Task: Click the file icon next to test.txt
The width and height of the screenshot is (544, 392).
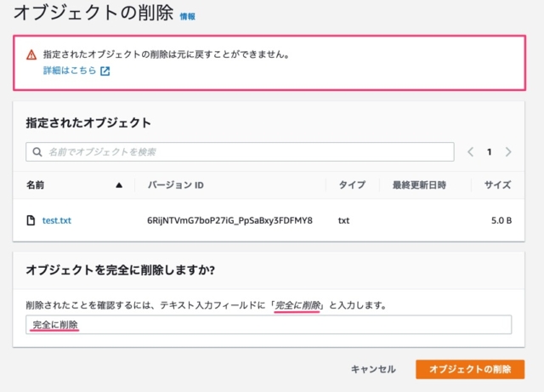Action: pyautogui.click(x=31, y=220)
